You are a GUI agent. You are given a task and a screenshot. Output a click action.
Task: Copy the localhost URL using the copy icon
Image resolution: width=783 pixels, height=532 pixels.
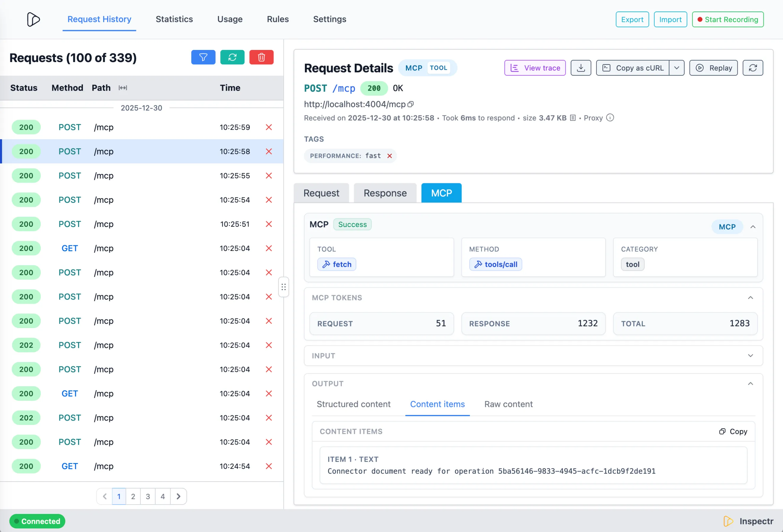point(410,104)
